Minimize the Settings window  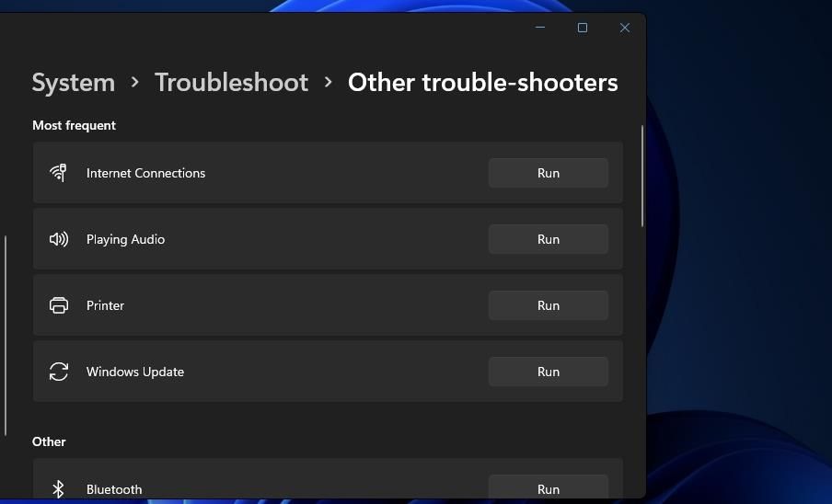(540, 28)
